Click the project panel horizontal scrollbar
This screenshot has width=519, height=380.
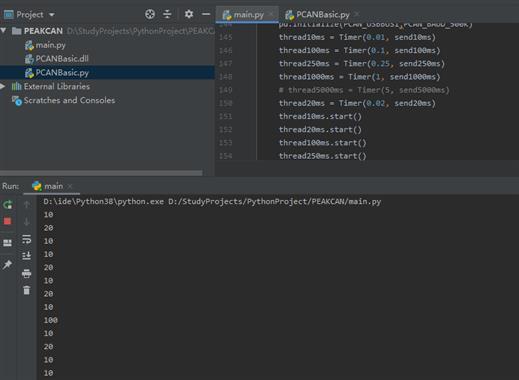click(101, 173)
